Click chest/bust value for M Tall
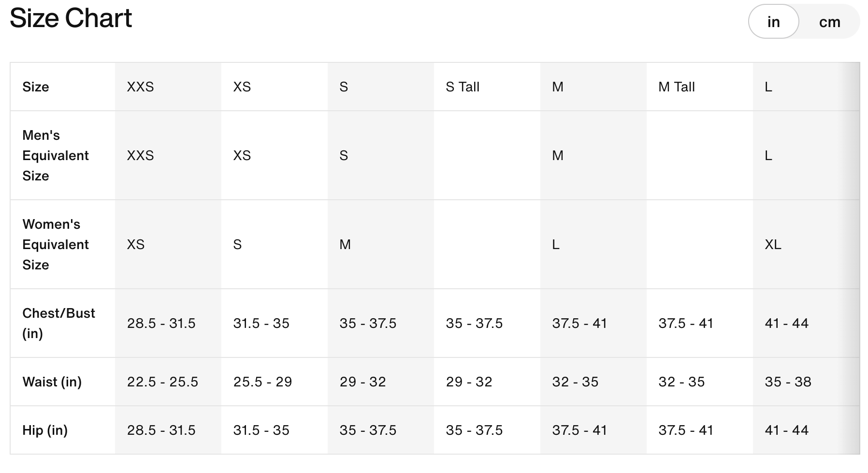This screenshot has width=868, height=473. click(x=686, y=323)
